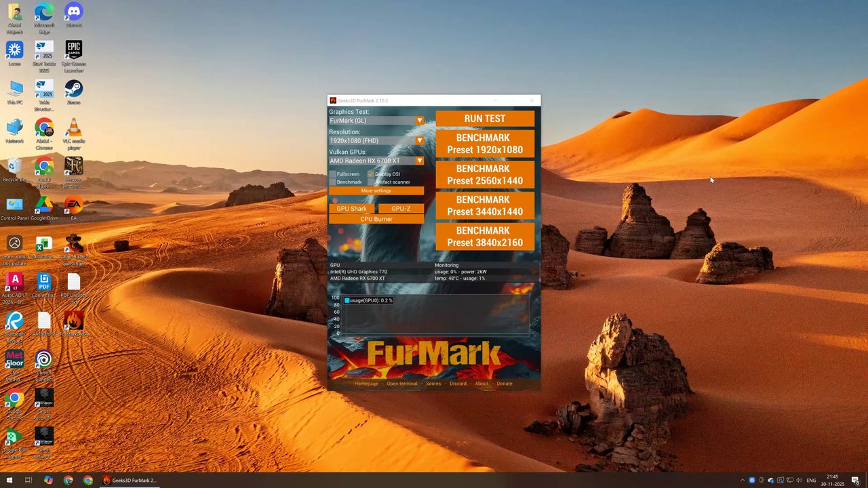The image size is (868, 488).
Task: Select AMD Radeon RX 6700 XT monitoring row
Action: click(434, 279)
